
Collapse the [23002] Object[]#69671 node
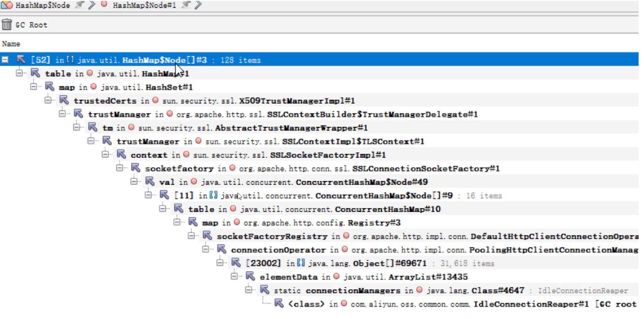click(x=220, y=263)
